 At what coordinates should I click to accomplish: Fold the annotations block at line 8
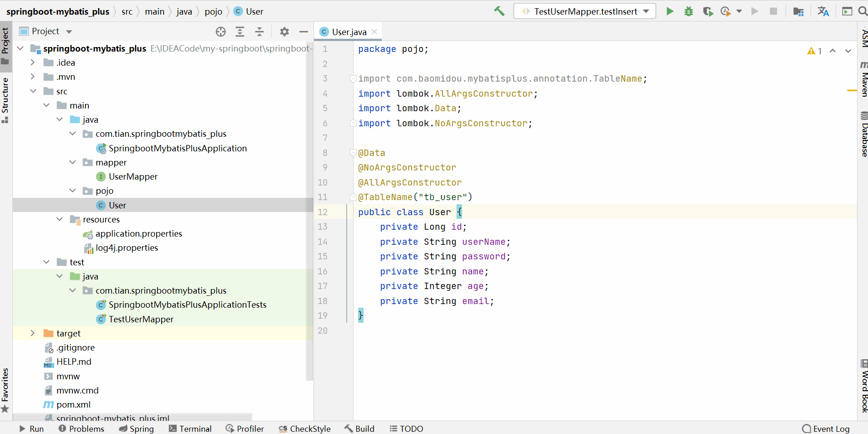point(353,153)
